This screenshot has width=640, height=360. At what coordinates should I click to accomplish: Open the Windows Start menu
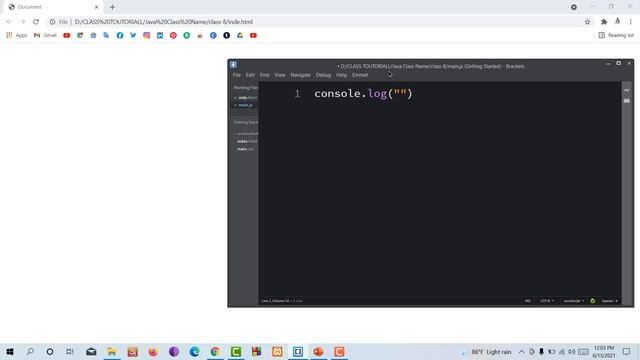tap(10, 352)
